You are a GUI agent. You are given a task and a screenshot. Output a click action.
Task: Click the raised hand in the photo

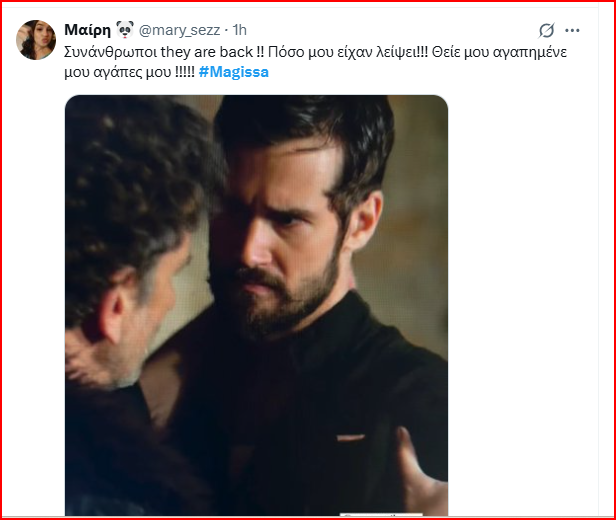[418, 470]
